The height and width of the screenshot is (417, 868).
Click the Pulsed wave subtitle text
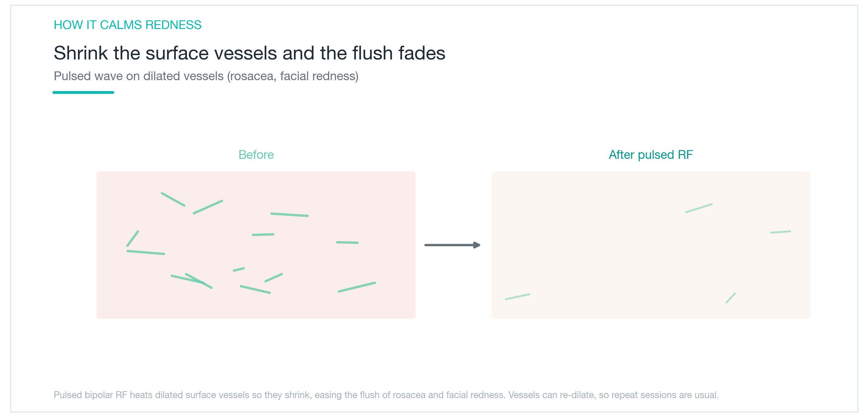tap(206, 76)
